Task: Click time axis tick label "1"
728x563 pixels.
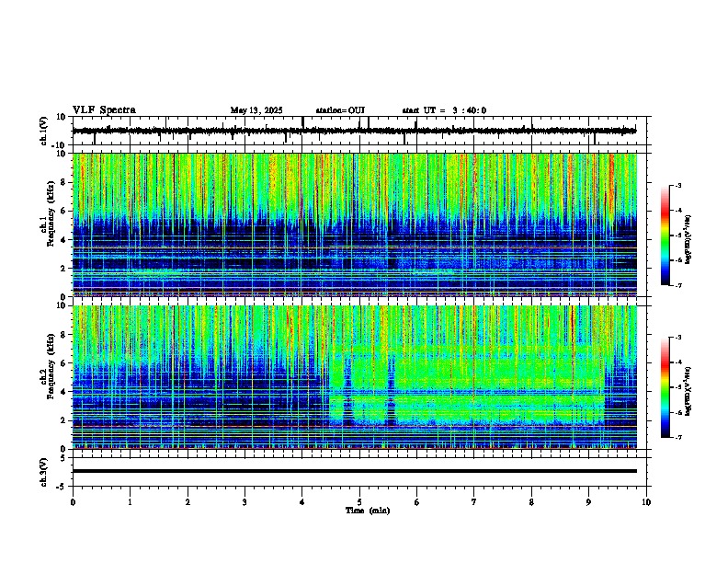Action: click(130, 502)
